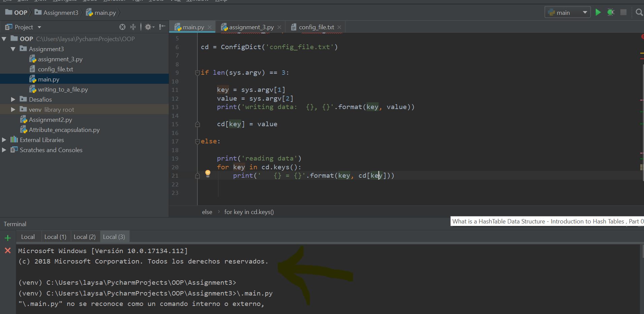644x314 pixels.
Task: Click 'for key in cd.keys()' breadcrumb
Action: pos(249,212)
